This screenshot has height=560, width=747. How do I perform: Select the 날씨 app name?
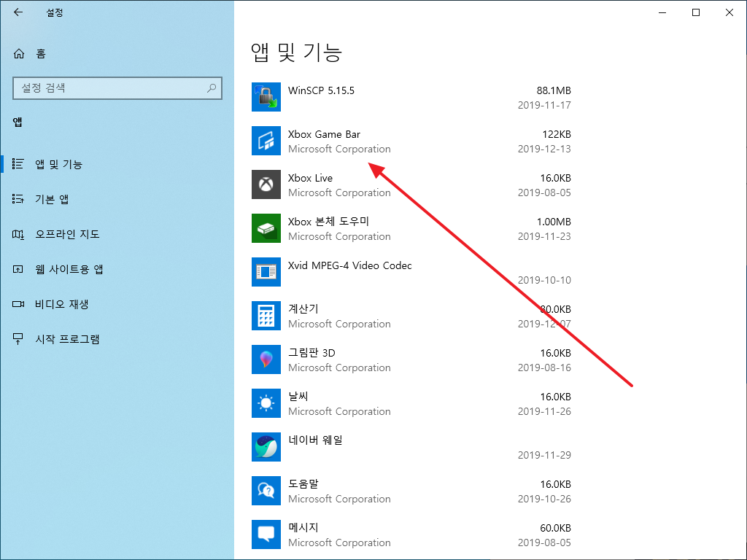coord(298,397)
